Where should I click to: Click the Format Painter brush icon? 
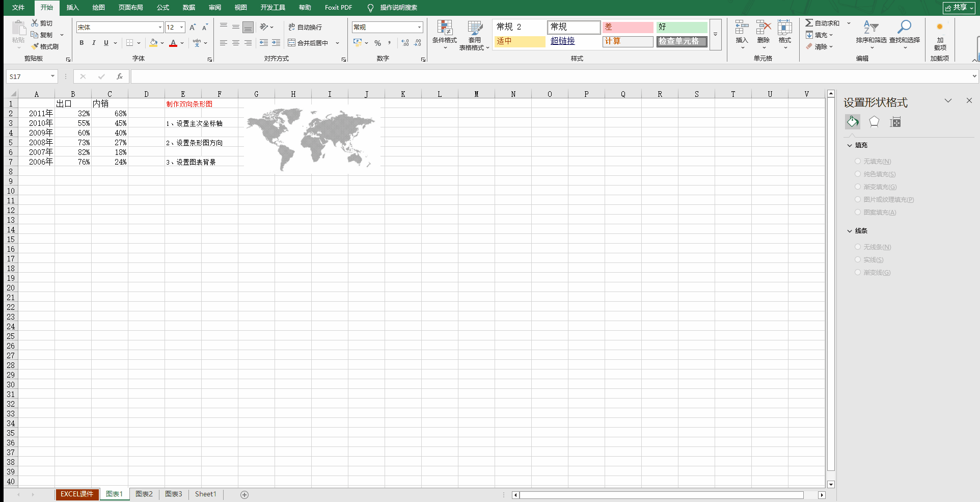click(35, 46)
